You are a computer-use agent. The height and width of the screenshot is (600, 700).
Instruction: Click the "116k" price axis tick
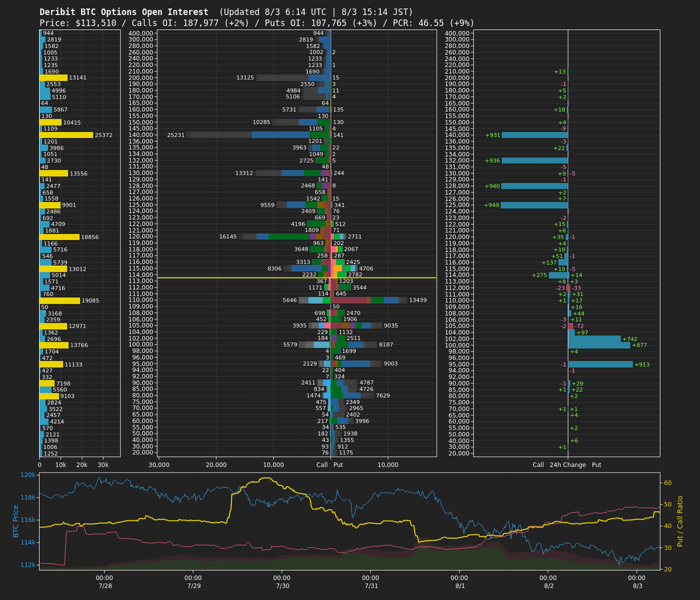click(x=28, y=520)
